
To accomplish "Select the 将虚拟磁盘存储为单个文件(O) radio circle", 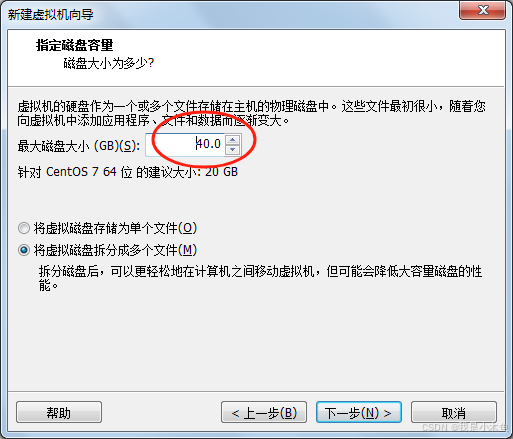I will click(24, 228).
